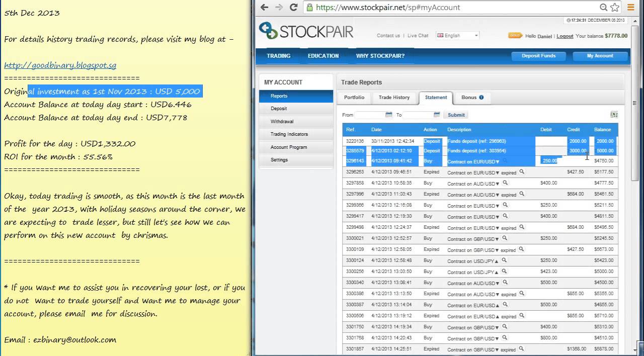
Task: Open the To date calendar picker
Action: point(437,115)
